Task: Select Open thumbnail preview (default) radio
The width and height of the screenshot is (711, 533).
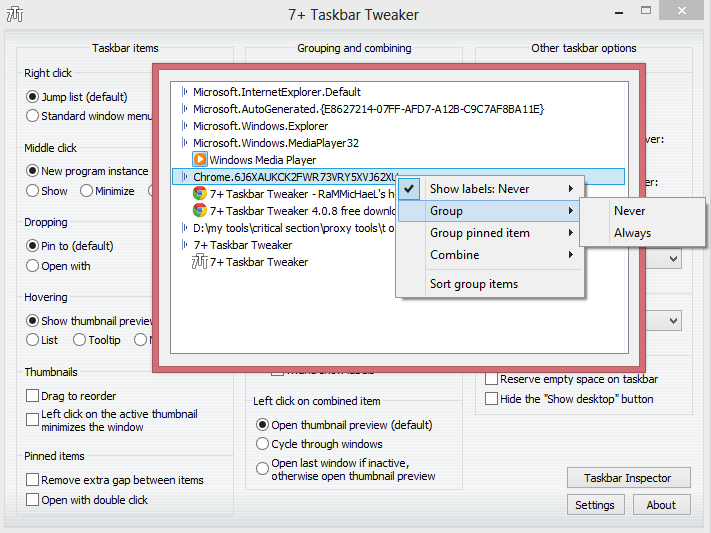Action: click(262, 425)
